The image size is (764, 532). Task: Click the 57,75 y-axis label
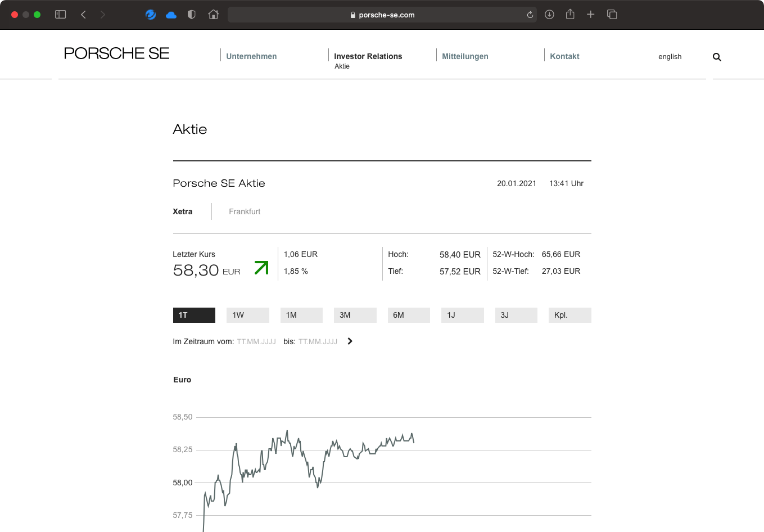tap(183, 515)
